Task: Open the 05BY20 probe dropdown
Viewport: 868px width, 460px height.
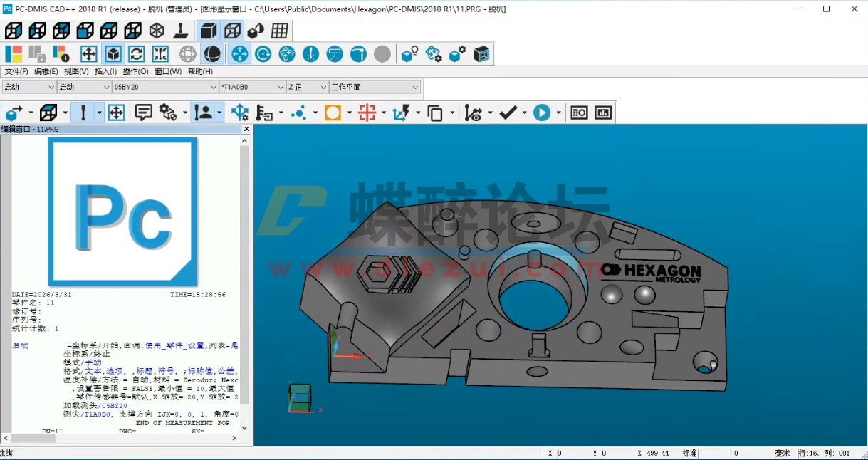Action: coord(214,87)
